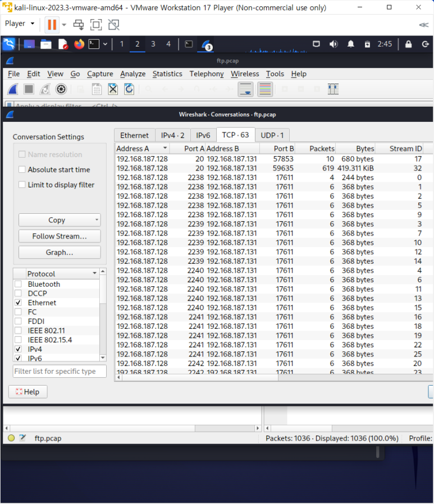Click the Resize columns toolbar icon
Viewport: 434px width, 504px height.
pyautogui.click(x=333, y=89)
